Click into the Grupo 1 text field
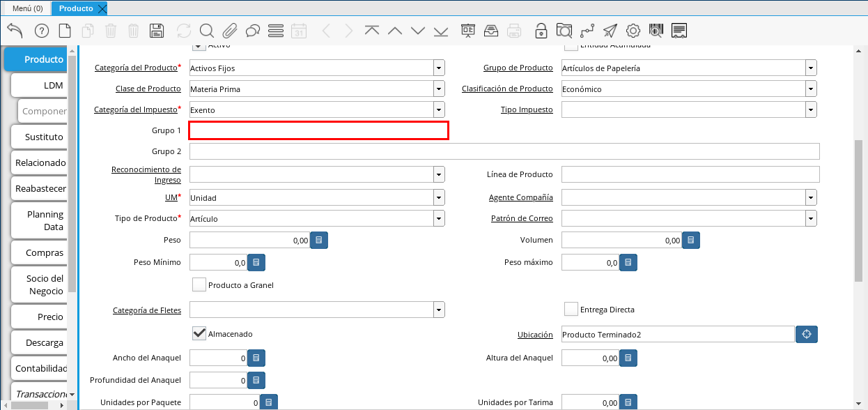 [318, 130]
